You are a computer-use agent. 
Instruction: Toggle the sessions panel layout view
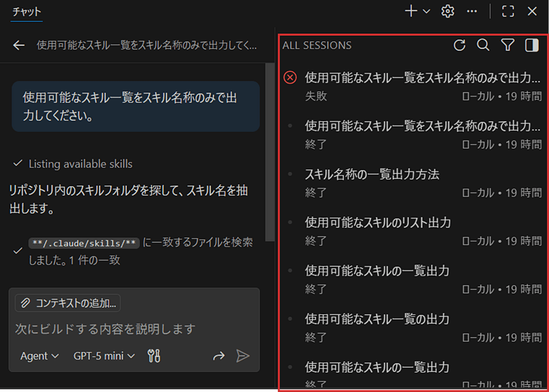point(531,46)
